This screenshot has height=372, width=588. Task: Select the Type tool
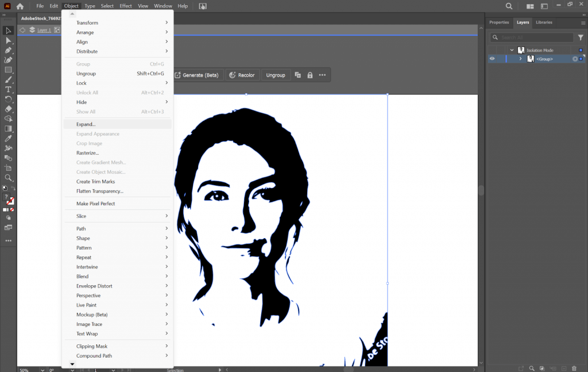click(x=8, y=89)
